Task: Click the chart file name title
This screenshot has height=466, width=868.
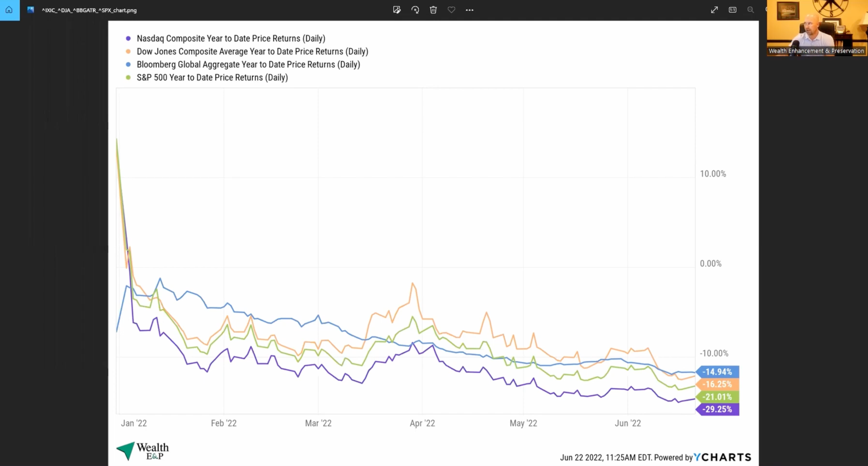Action: 89,10
